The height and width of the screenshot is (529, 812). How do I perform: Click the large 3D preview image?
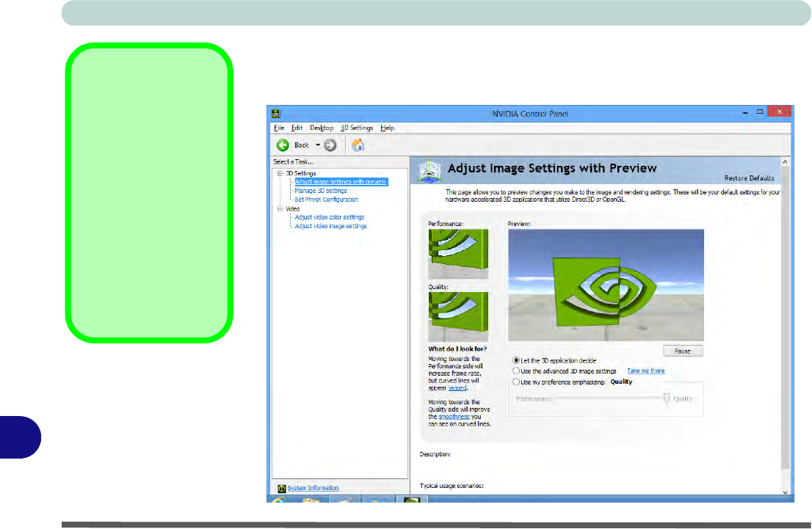[606, 285]
